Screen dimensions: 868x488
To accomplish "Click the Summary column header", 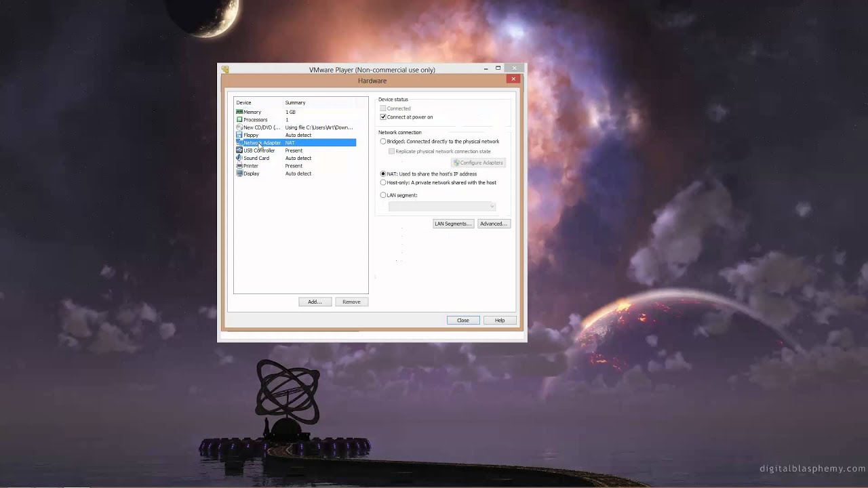I will [x=295, y=102].
